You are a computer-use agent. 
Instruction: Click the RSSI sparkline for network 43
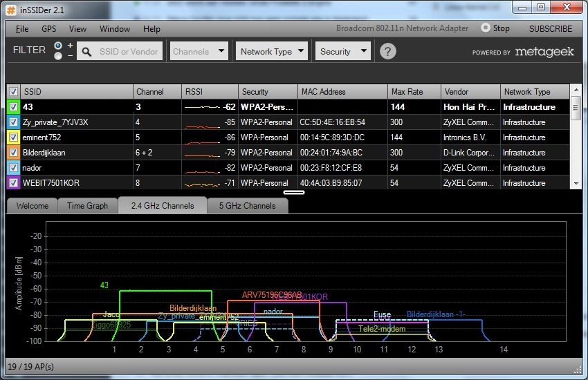(x=203, y=107)
